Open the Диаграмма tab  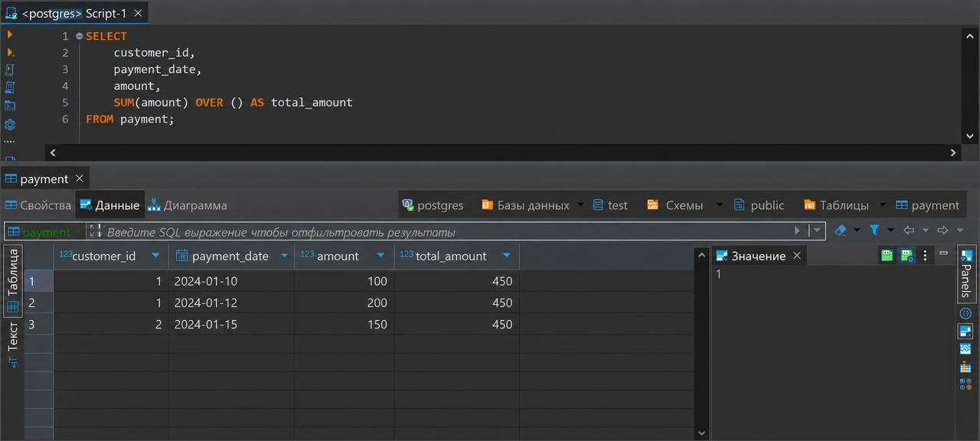188,205
